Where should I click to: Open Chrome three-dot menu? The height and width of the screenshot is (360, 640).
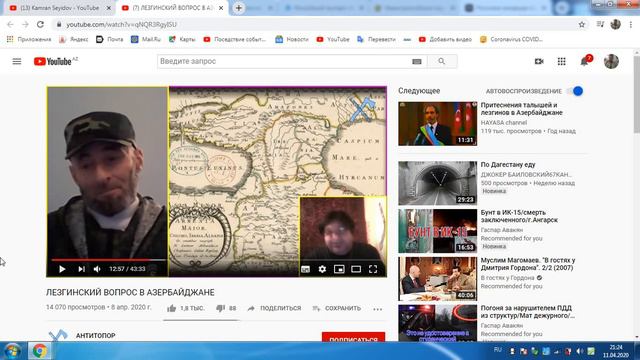(x=631, y=24)
